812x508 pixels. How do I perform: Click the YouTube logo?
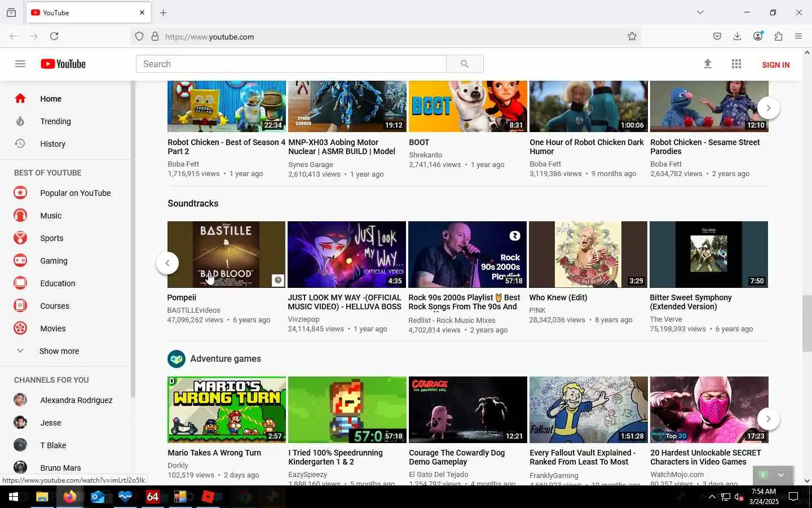click(63, 64)
